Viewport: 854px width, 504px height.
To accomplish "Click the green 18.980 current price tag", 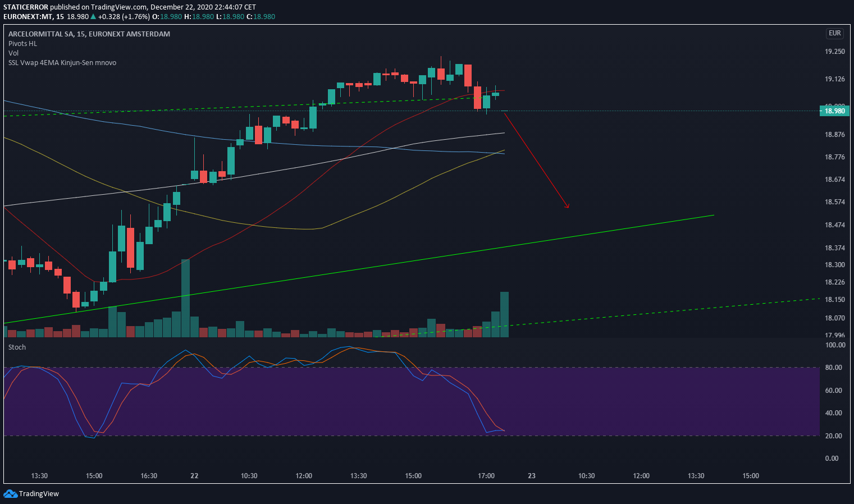I will (834, 111).
